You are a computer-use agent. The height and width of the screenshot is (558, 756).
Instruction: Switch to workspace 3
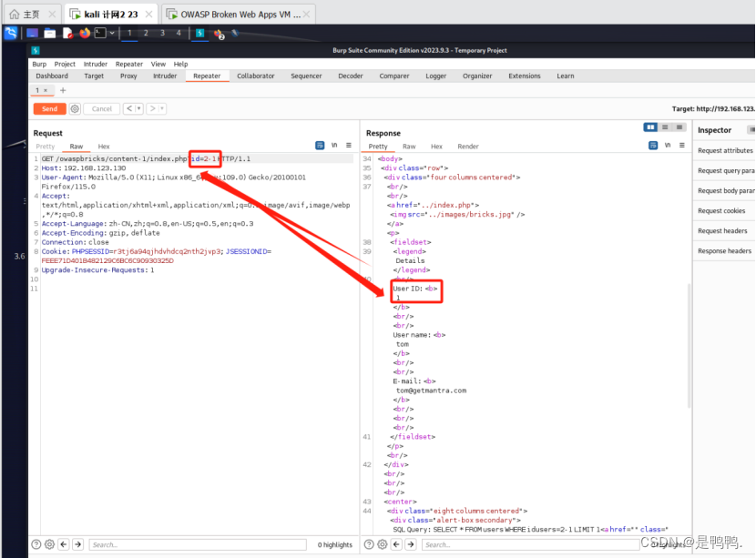(162, 33)
